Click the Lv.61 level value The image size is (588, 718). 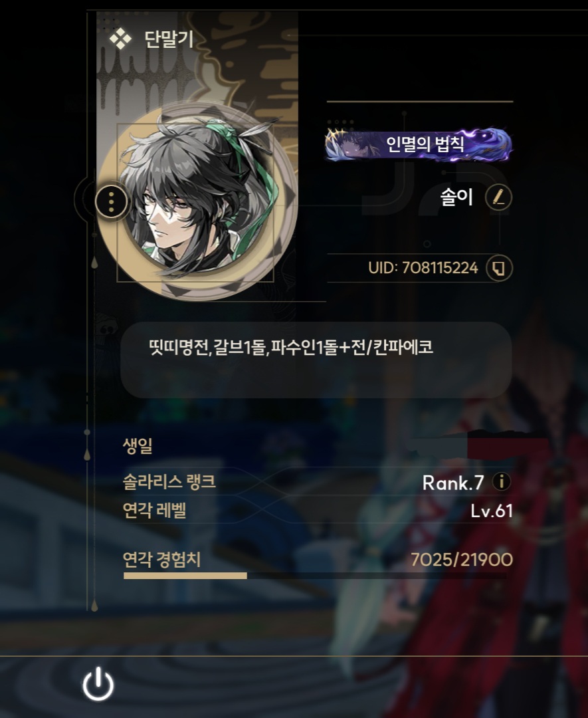point(492,511)
